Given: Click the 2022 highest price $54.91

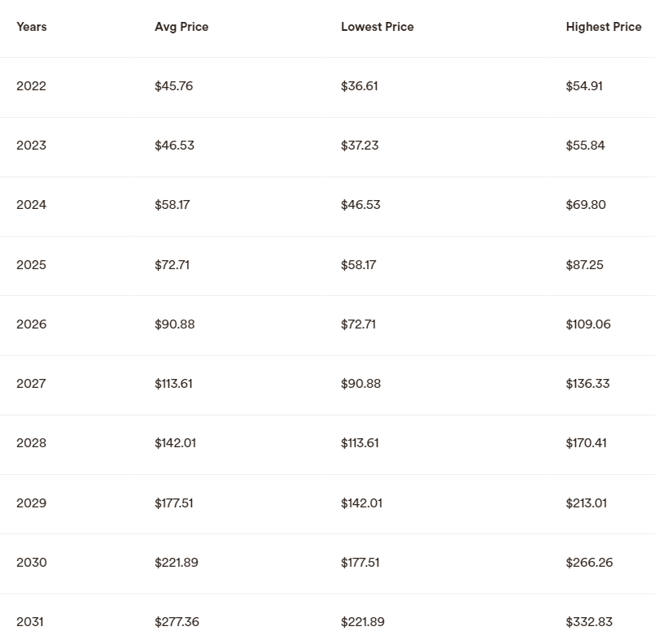Looking at the screenshot, I should [584, 86].
